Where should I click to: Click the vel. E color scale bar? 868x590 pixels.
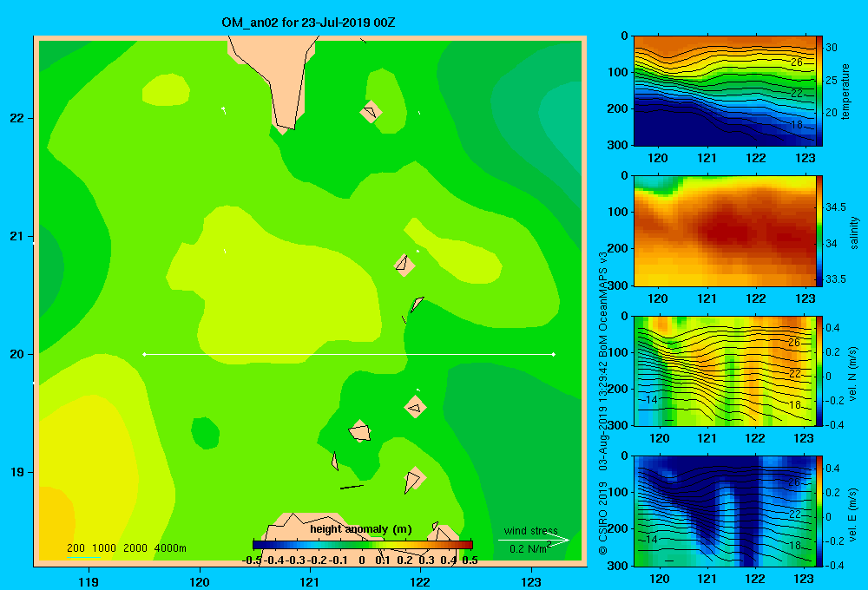[819, 511]
